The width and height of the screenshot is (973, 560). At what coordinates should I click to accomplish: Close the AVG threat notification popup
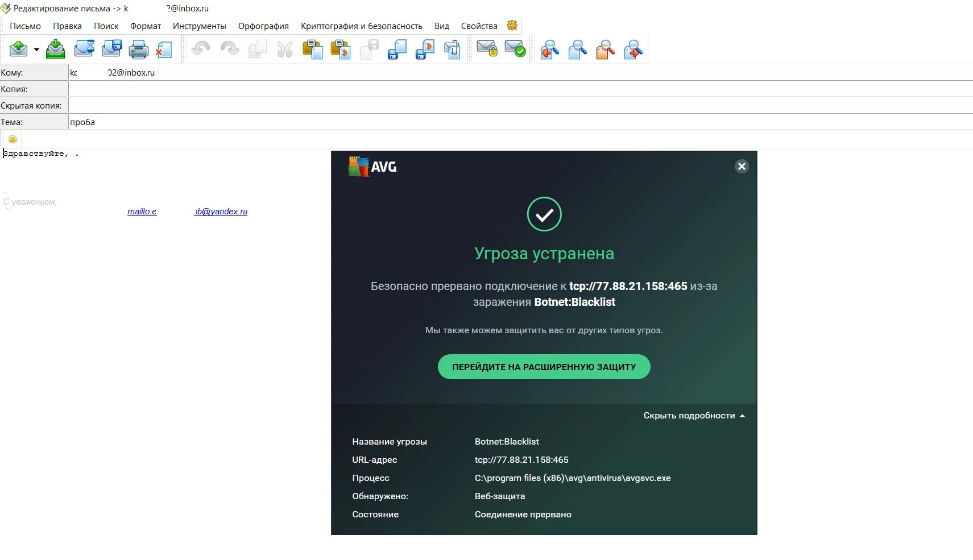click(742, 167)
